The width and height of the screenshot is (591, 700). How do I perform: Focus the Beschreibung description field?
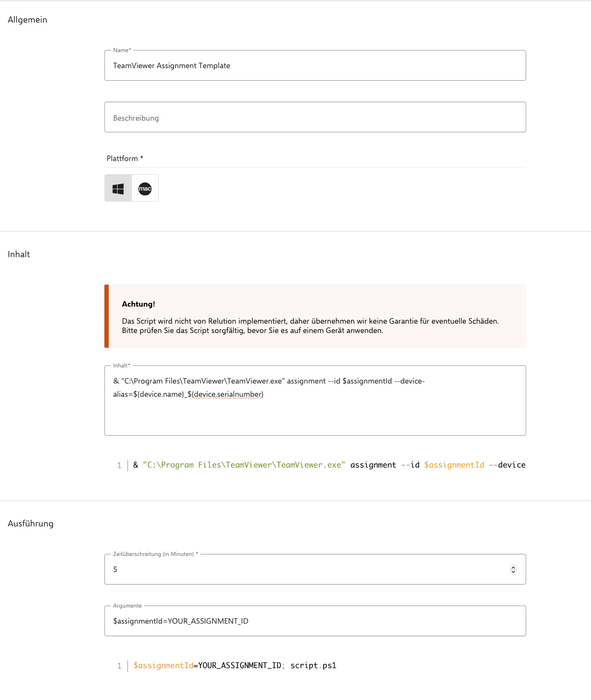click(315, 118)
